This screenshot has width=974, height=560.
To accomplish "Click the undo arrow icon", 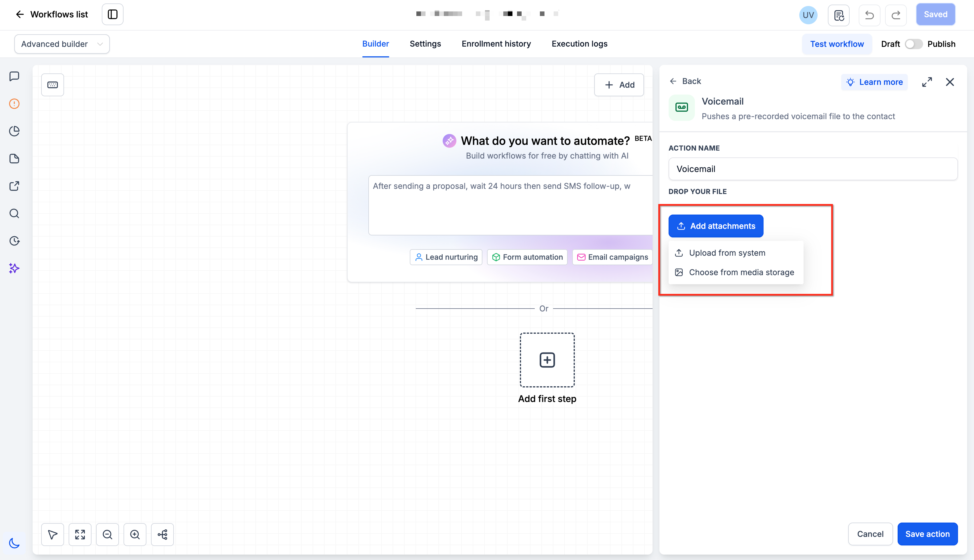I will point(869,15).
